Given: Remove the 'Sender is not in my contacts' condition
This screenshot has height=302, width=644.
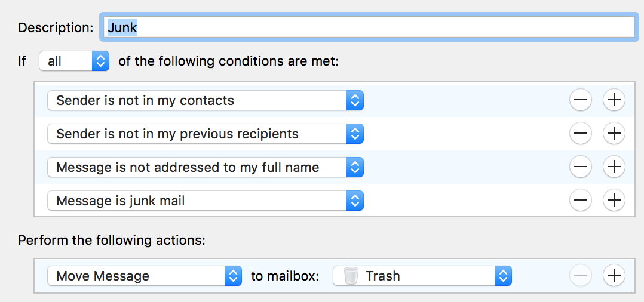Looking at the screenshot, I should click(581, 101).
